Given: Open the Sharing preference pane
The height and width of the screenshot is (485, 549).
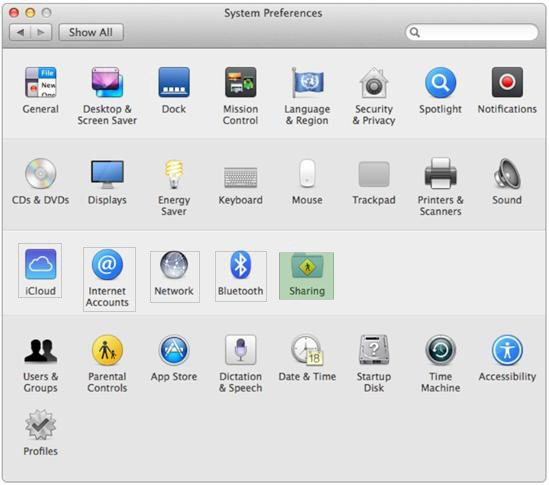Looking at the screenshot, I should click(306, 276).
